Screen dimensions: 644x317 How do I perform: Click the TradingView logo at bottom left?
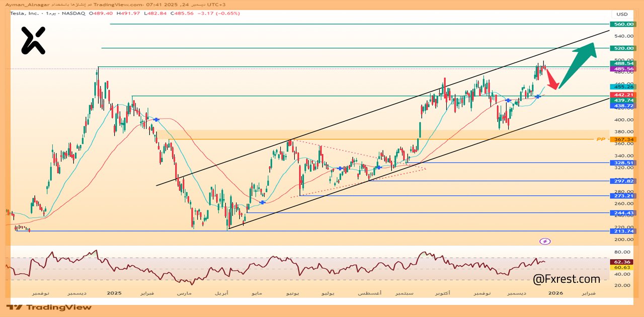(x=49, y=307)
